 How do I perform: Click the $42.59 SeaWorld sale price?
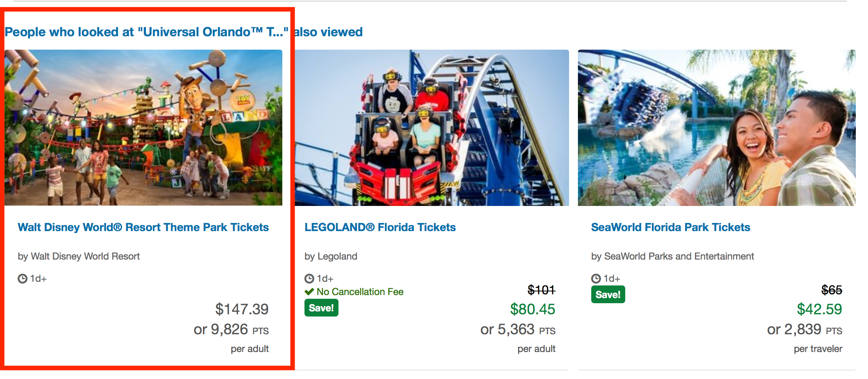tap(819, 309)
